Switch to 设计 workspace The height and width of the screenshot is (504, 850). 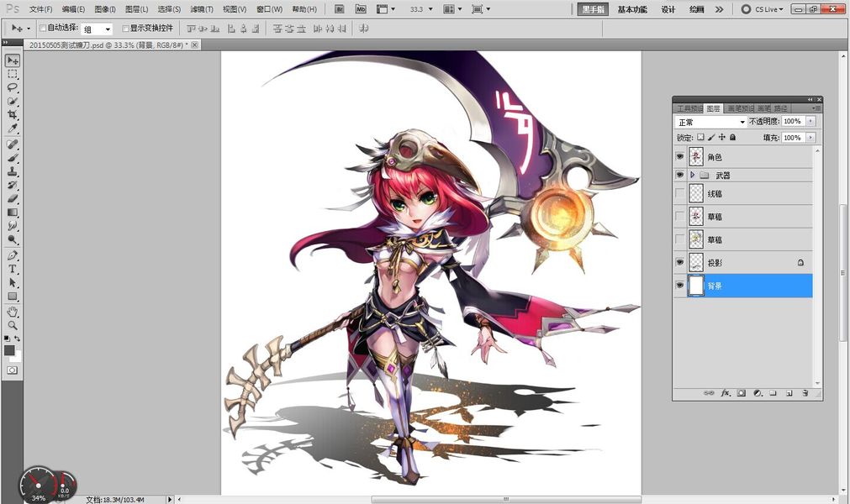coord(668,9)
